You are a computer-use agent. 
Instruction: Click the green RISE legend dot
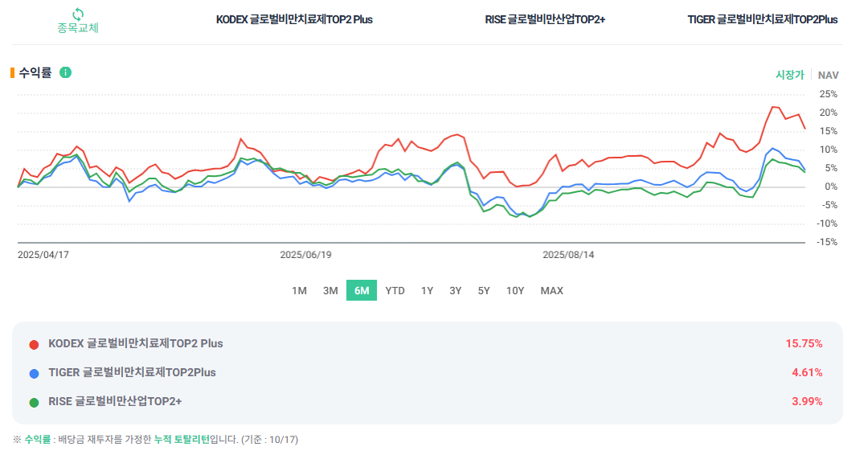tap(34, 403)
